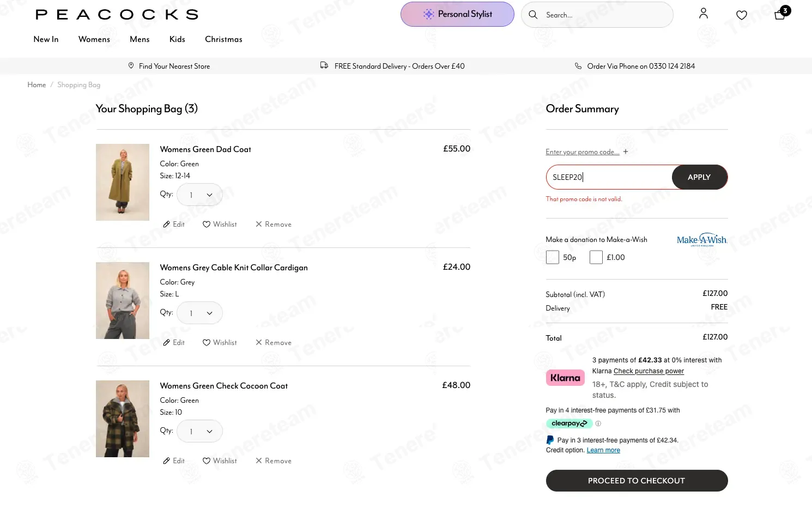Tick the 50p Make-a-Wish donation checkbox
The width and height of the screenshot is (812, 509).
pos(553,257)
